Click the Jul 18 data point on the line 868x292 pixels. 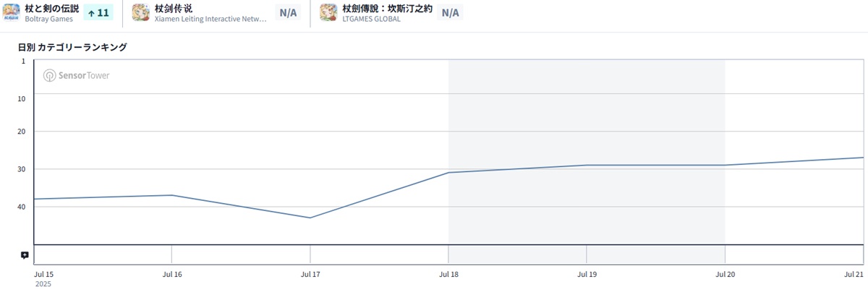(448, 172)
